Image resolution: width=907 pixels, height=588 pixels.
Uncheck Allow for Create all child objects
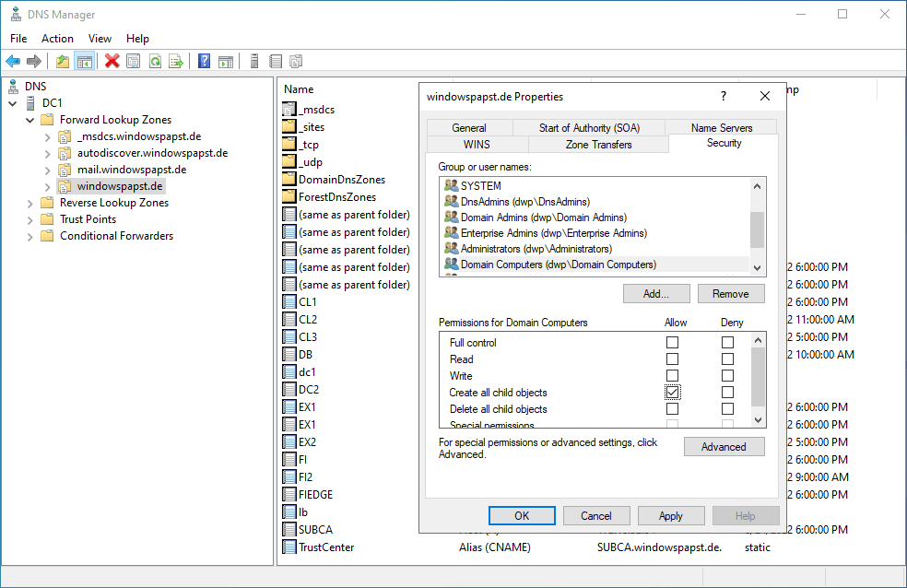pos(672,393)
